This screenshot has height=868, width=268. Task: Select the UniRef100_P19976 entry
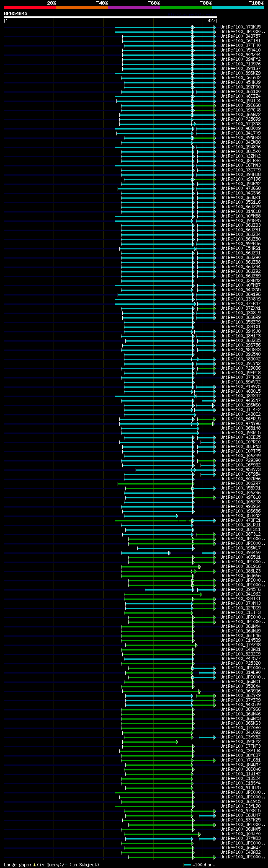click(x=240, y=64)
